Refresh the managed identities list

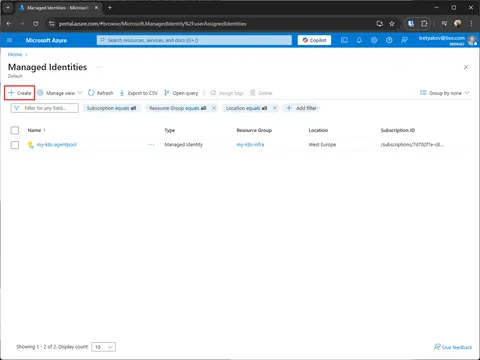[x=100, y=93]
